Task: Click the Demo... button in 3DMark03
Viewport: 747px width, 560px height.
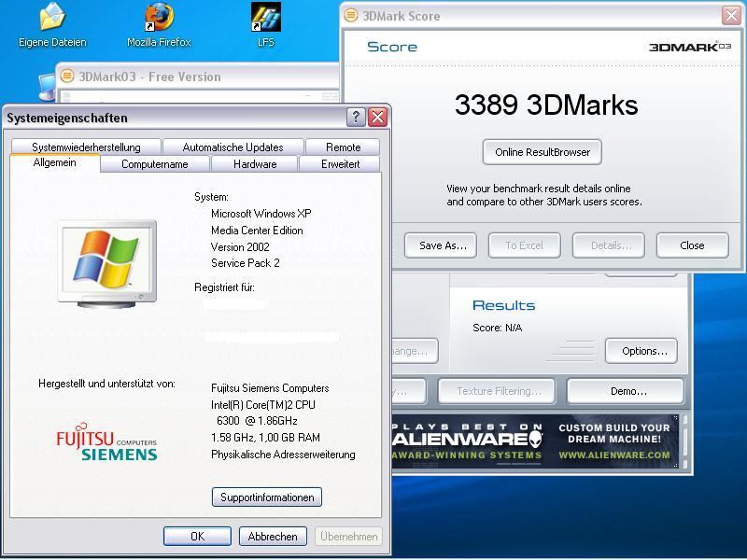Action: (x=626, y=391)
